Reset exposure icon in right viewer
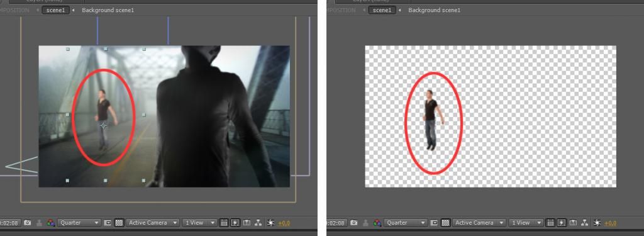 point(597,223)
